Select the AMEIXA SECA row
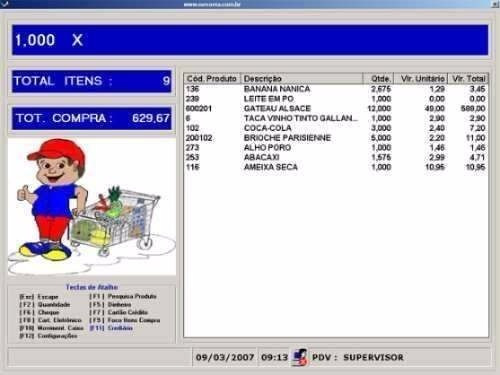The width and height of the screenshot is (500, 375). (x=336, y=167)
